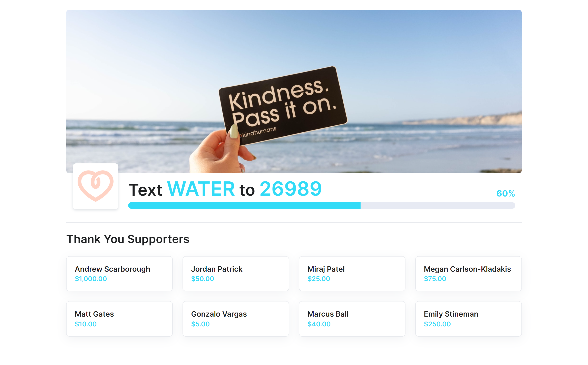Click the 26989 short code number
Screen dimensions: 588x365
pyautogui.click(x=291, y=189)
